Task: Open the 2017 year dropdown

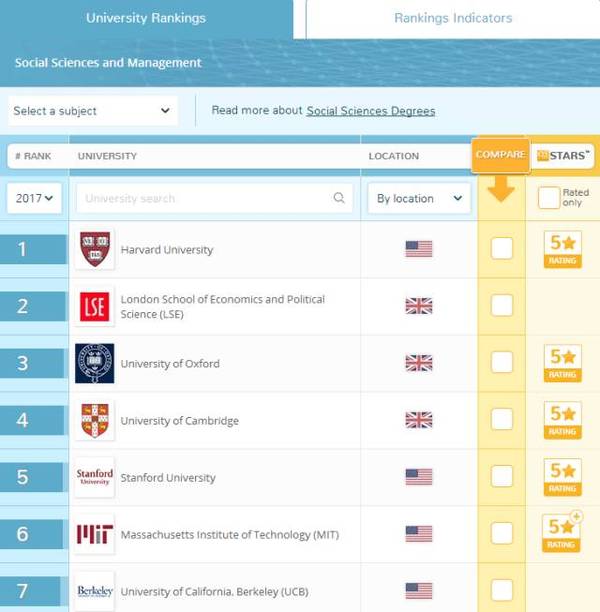Action: (34, 198)
